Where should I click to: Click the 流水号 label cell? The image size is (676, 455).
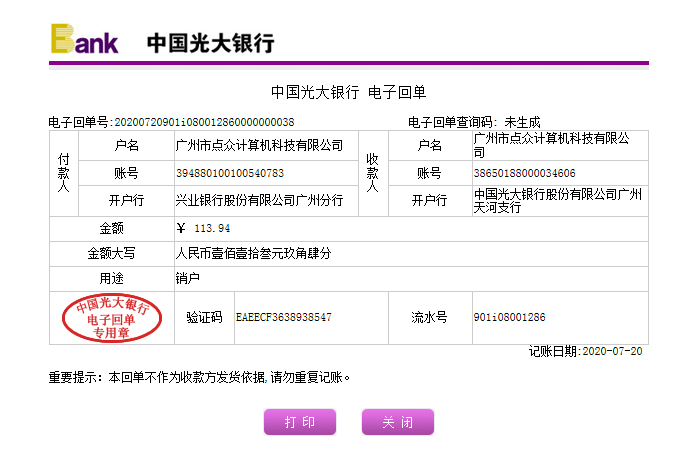click(x=429, y=317)
